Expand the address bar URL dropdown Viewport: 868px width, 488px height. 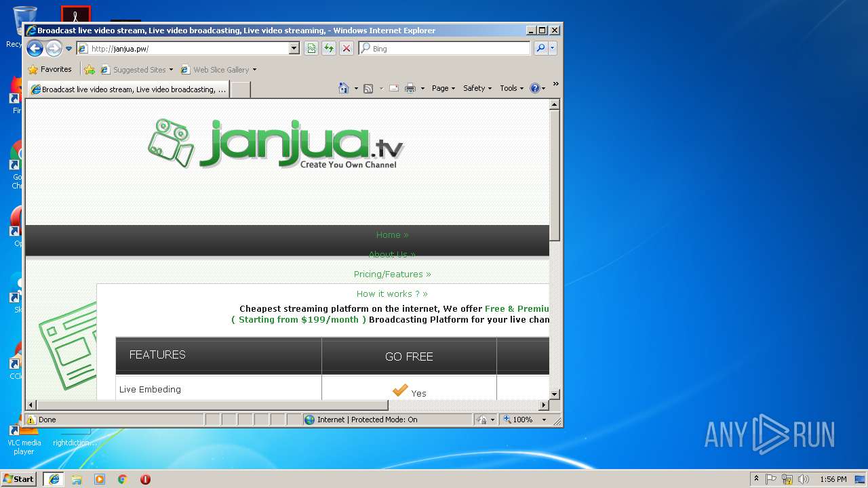(x=294, y=48)
